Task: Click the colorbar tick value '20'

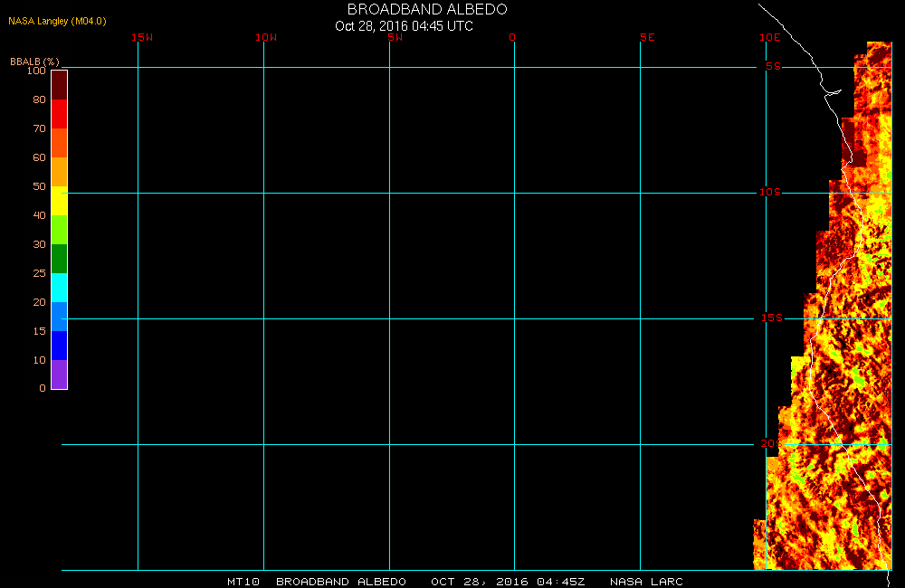Action: [x=39, y=302]
